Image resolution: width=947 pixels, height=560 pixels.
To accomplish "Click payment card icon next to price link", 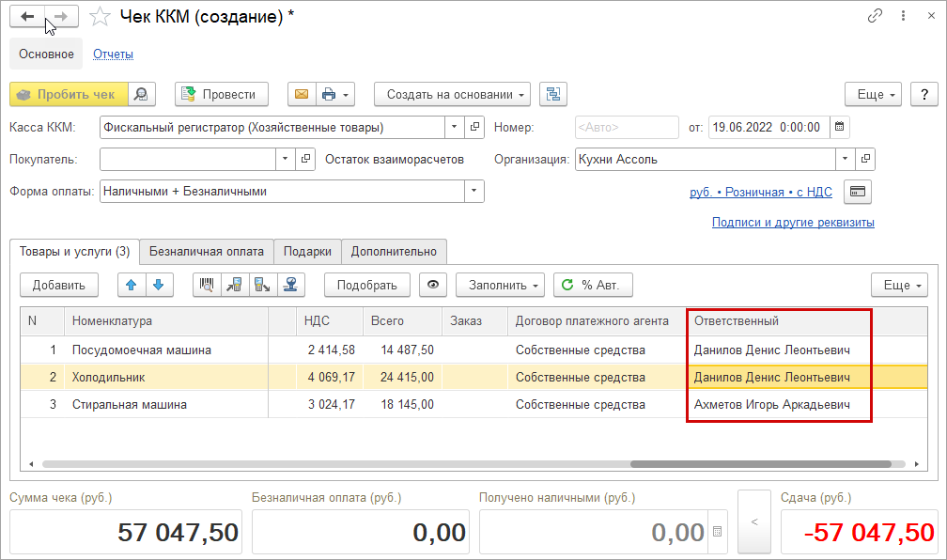I will (x=858, y=192).
